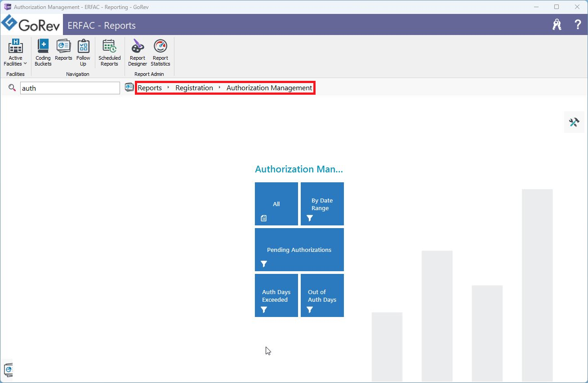The width and height of the screenshot is (588, 383).
Task: Click the report search field containing "auth"
Action: click(70, 88)
